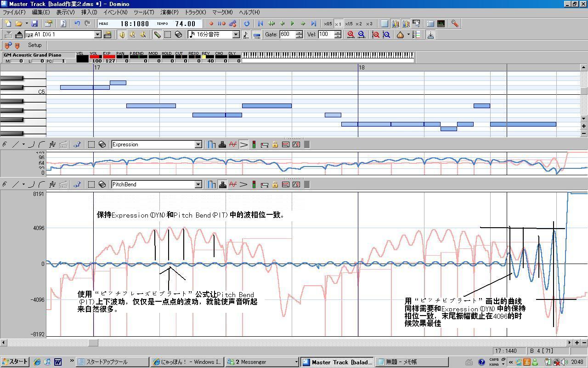Viewport: 588px width, 368px height.
Task: Click the Setup button
Action: tap(34, 45)
